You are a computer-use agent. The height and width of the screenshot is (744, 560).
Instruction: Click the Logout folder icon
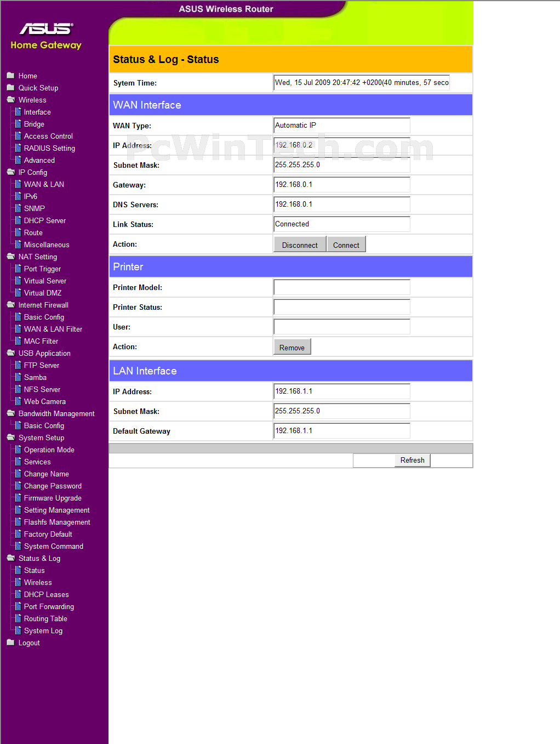[x=10, y=643]
